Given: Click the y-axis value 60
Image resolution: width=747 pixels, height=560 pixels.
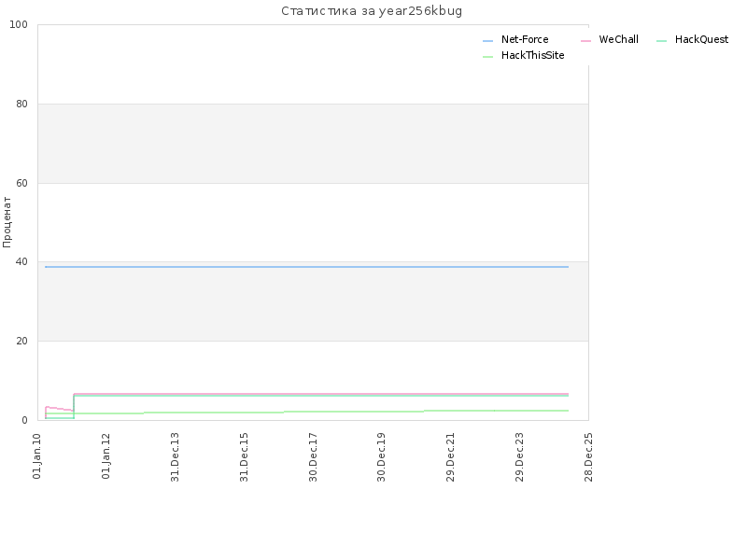Looking at the screenshot, I should pos(21,183).
